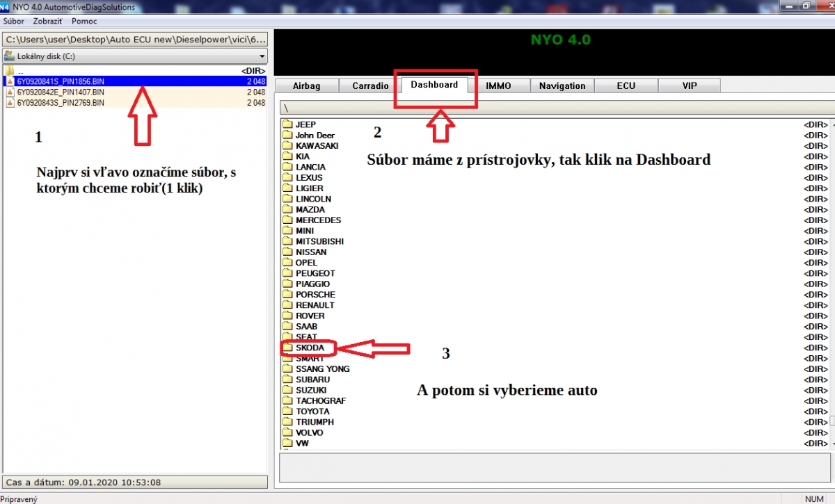Click the MINI folder icon
835x504 pixels.
click(x=287, y=230)
